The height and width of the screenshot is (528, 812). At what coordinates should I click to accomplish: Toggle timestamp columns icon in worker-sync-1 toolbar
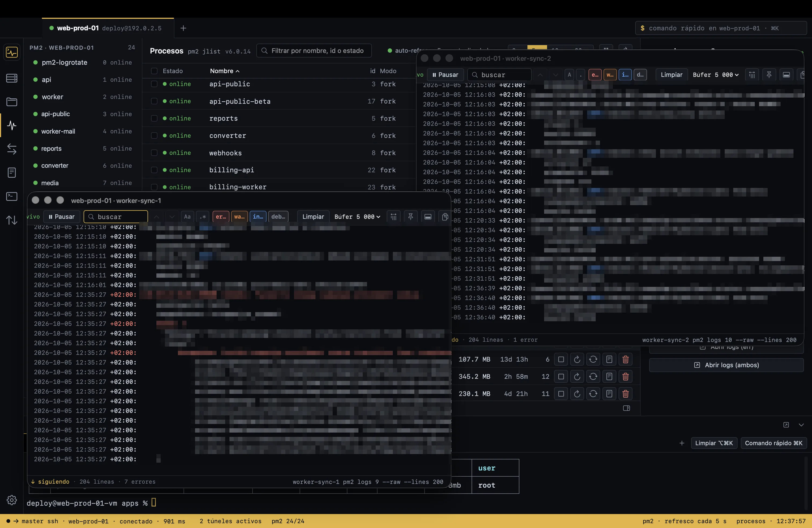[x=393, y=217]
